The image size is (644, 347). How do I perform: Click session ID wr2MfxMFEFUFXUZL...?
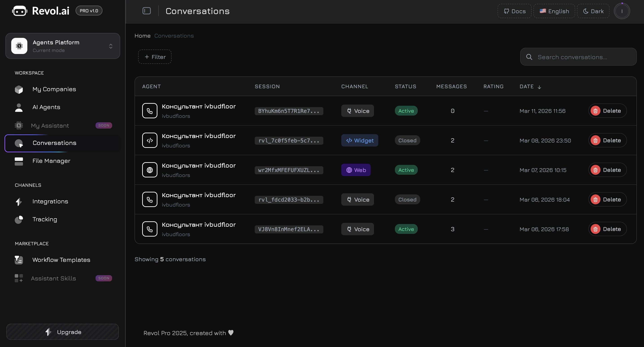click(289, 170)
